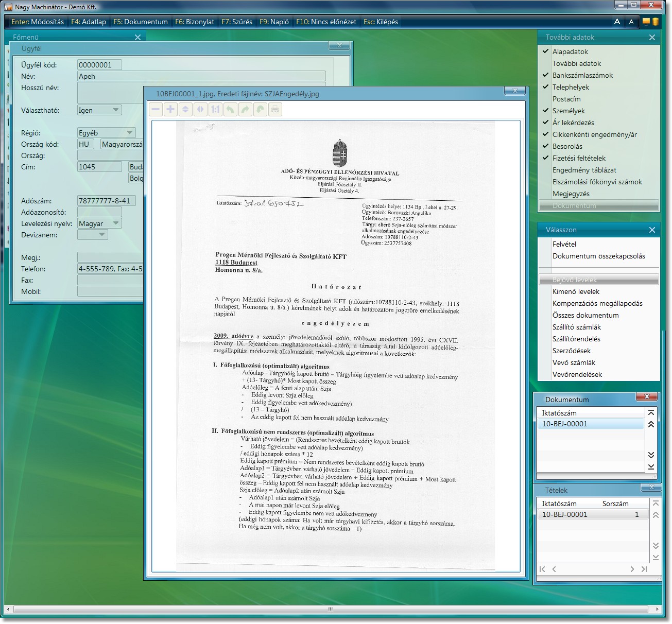Show image at 1:1 actual size
This screenshot has height=624, width=672.
[x=215, y=109]
